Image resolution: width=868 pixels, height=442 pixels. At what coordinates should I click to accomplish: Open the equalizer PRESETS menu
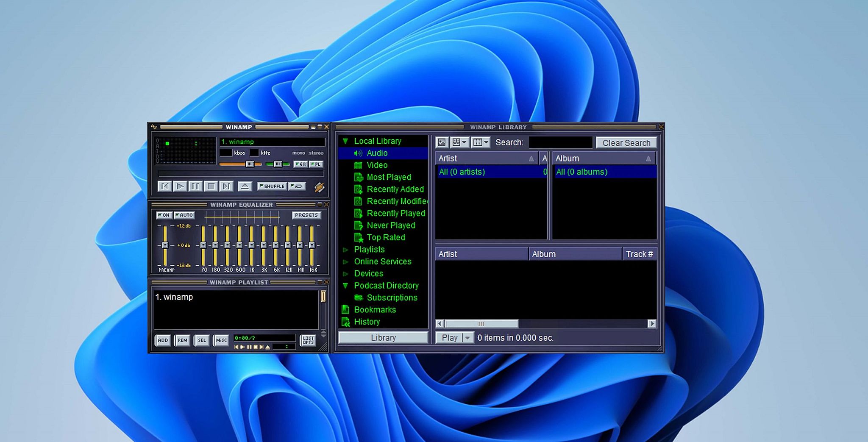coord(306,215)
